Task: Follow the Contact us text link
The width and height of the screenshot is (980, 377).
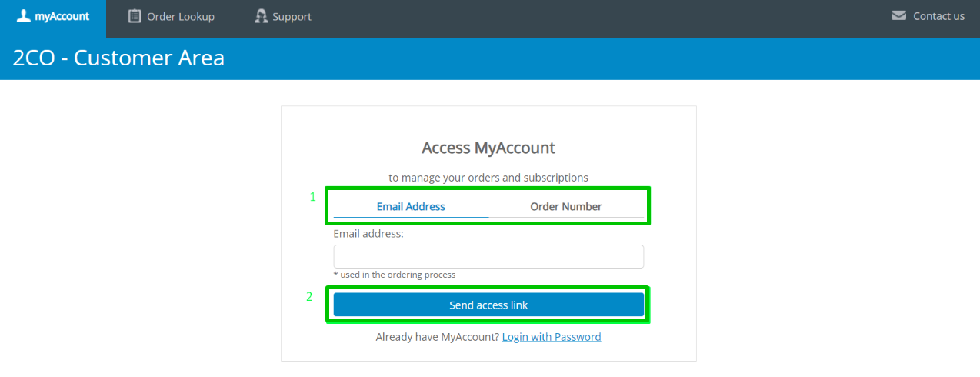Action: tap(938, 16)
